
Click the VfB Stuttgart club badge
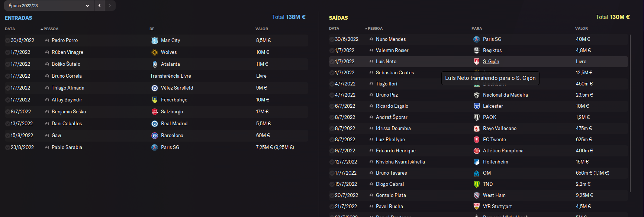(477, 207)
